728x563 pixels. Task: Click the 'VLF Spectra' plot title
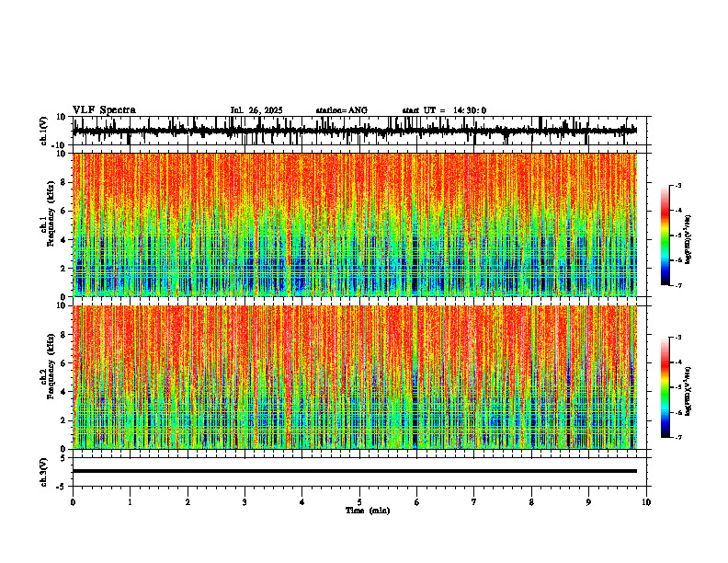[104, 109]
